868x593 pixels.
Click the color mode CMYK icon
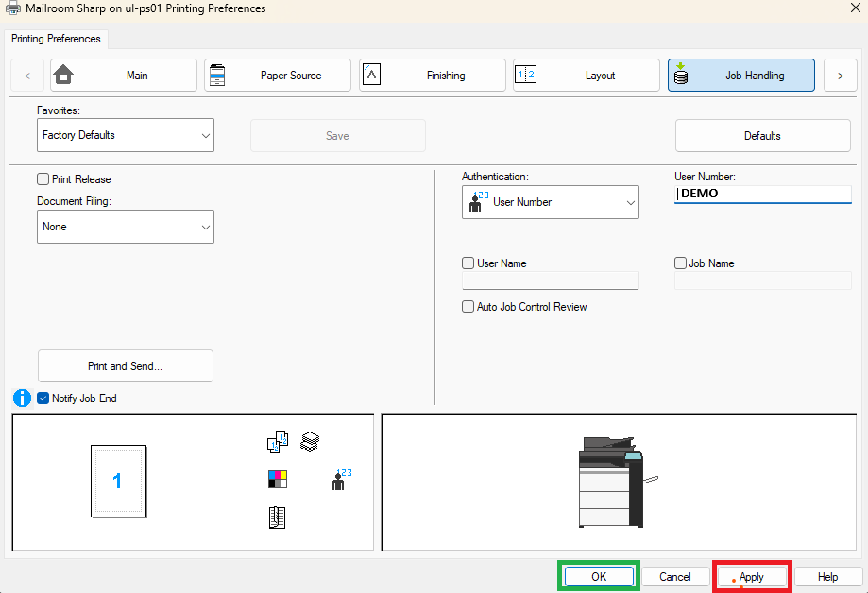pos(278,479)
